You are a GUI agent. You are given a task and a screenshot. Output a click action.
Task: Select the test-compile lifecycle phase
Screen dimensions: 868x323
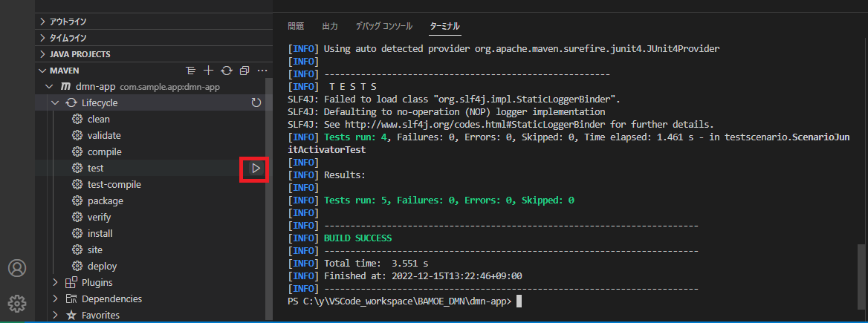pyautogui.click(x=114, y=185)
